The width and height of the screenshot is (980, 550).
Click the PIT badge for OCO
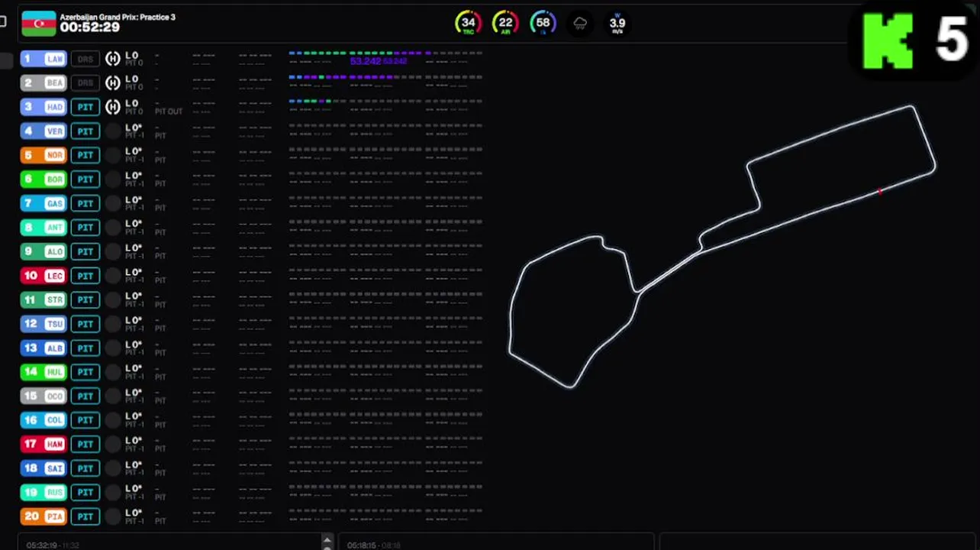85,396
